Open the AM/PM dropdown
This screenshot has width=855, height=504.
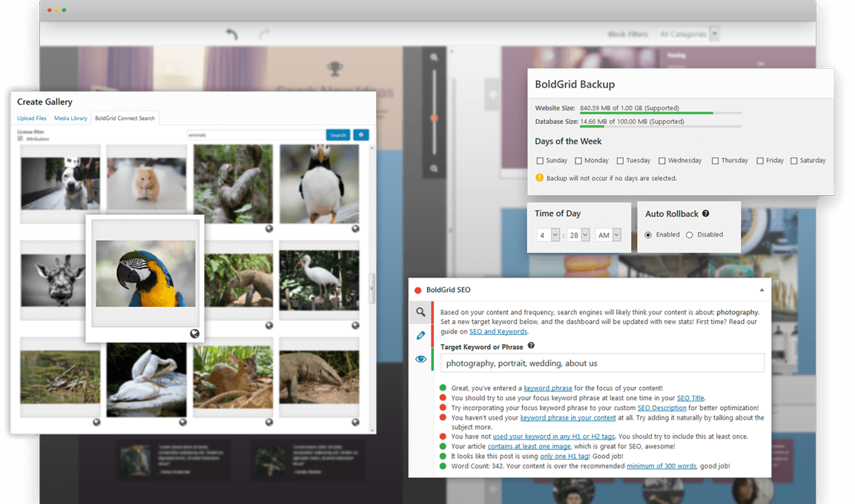point(608,235)
